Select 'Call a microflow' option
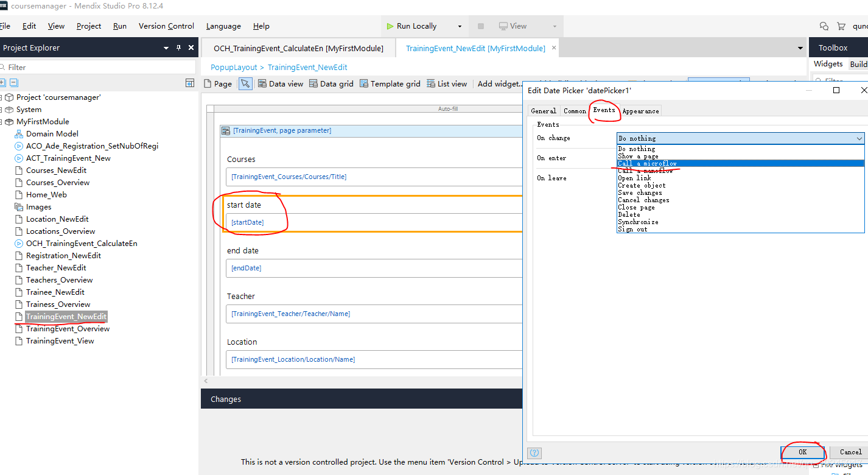 pyautogui.click(x=647, y=163)
